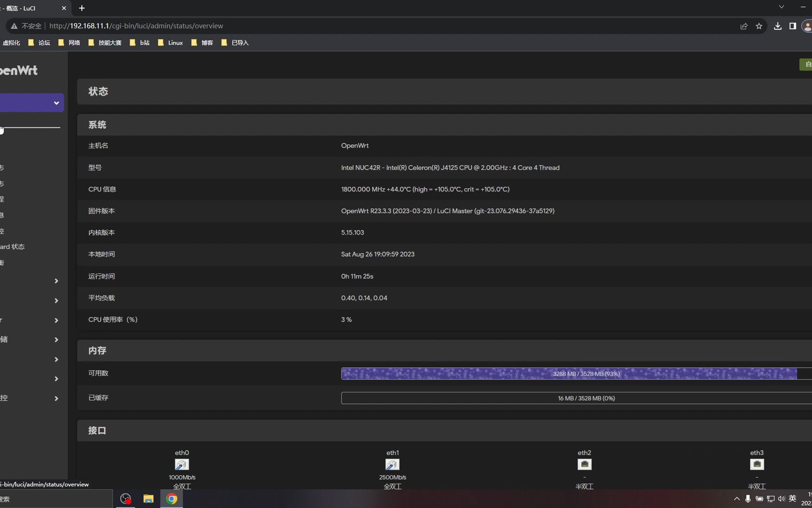Viewport: 812px width, 508px height.
Task: Open the tab search dropdown arrow
Action: [x=781, y=7]
